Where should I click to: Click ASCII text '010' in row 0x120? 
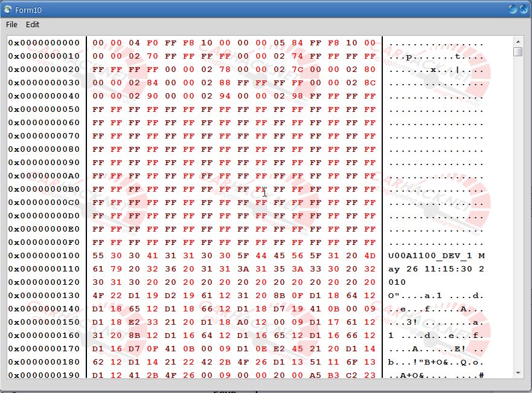coord(397,282)
